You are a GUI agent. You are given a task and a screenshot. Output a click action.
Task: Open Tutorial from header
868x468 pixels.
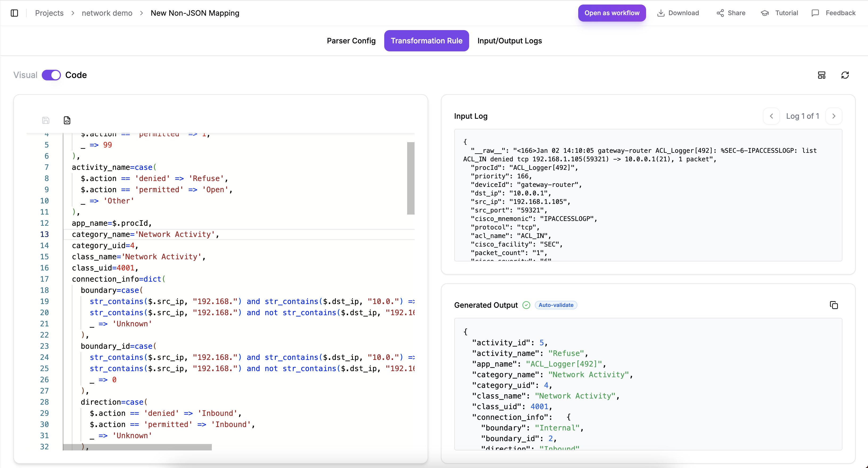(779, 13)
